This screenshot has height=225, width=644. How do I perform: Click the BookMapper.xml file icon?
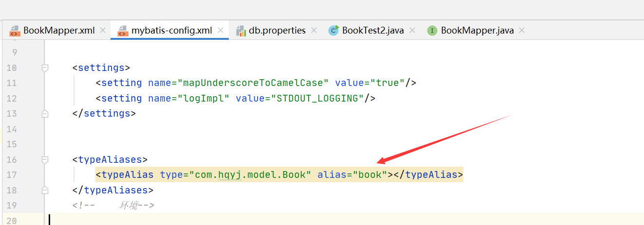(15, 31)
